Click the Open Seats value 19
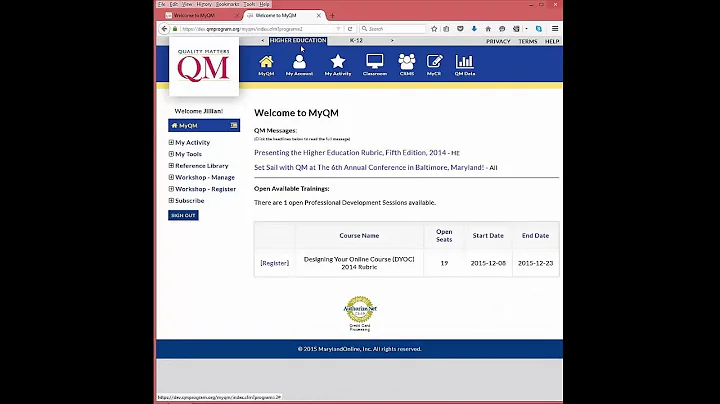 444,263
